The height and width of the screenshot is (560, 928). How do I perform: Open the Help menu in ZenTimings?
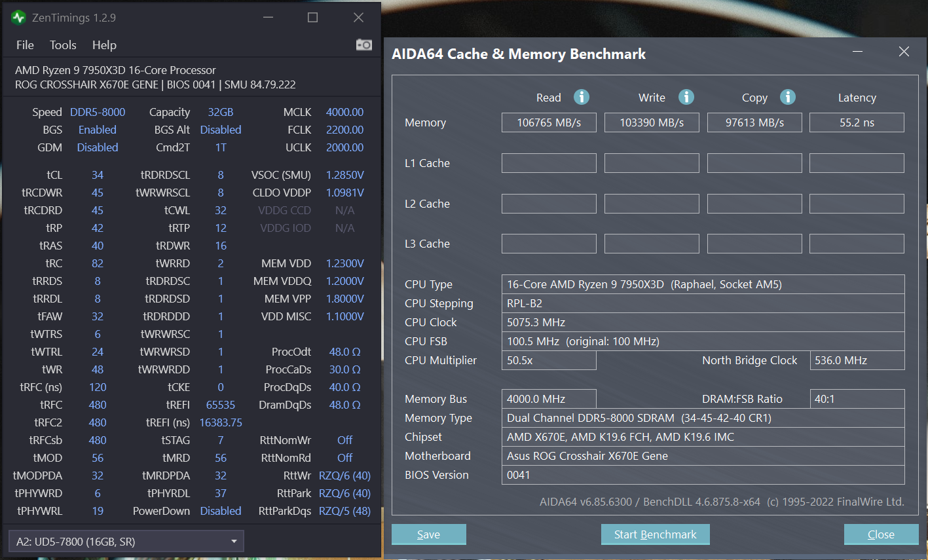(104, 45)
